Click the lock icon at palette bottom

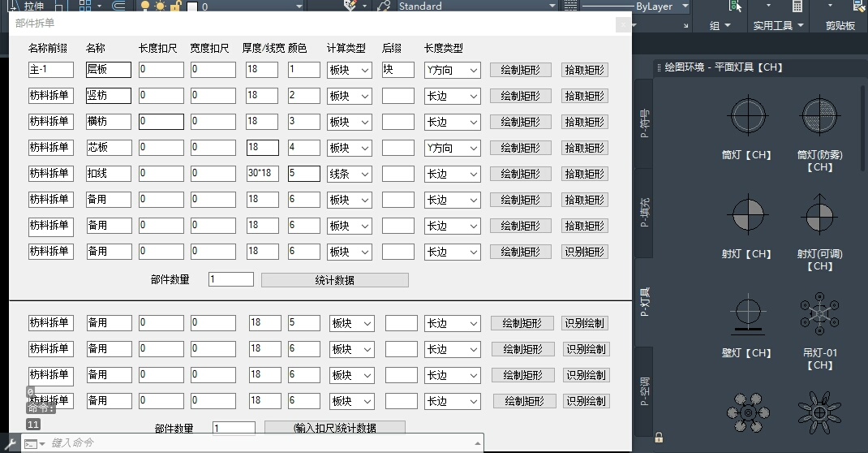coord(659,438)
